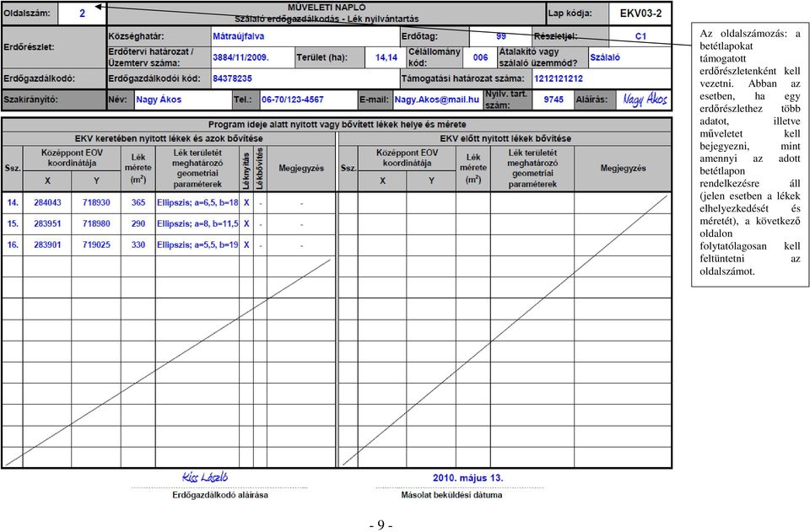The image size is (810, 532).
Task: Select gap size 330
Action: click(138, 245)
